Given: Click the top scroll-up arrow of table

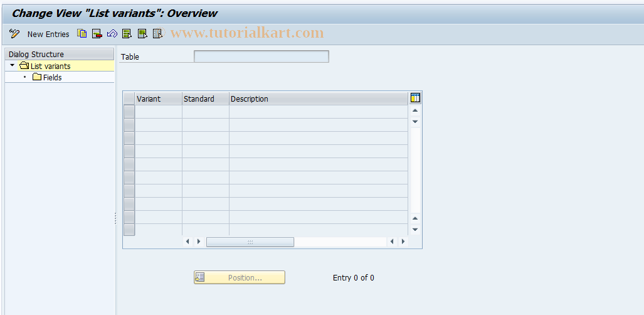Looking at the screenshot, I should (415, 110).
